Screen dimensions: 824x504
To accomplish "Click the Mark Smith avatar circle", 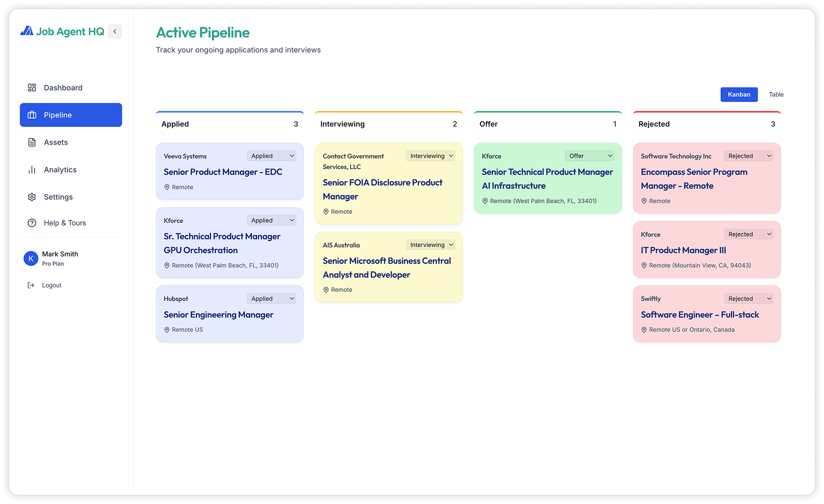I will click(31, 259).
